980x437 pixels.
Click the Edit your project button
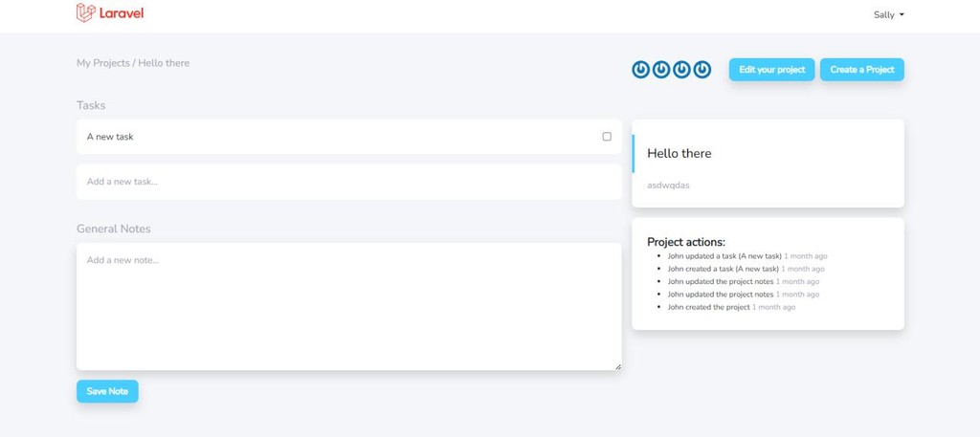point(772,69)
